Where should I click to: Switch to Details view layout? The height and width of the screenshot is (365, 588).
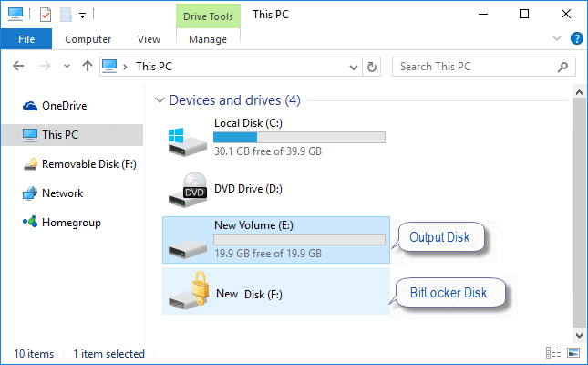pos(552,353)
